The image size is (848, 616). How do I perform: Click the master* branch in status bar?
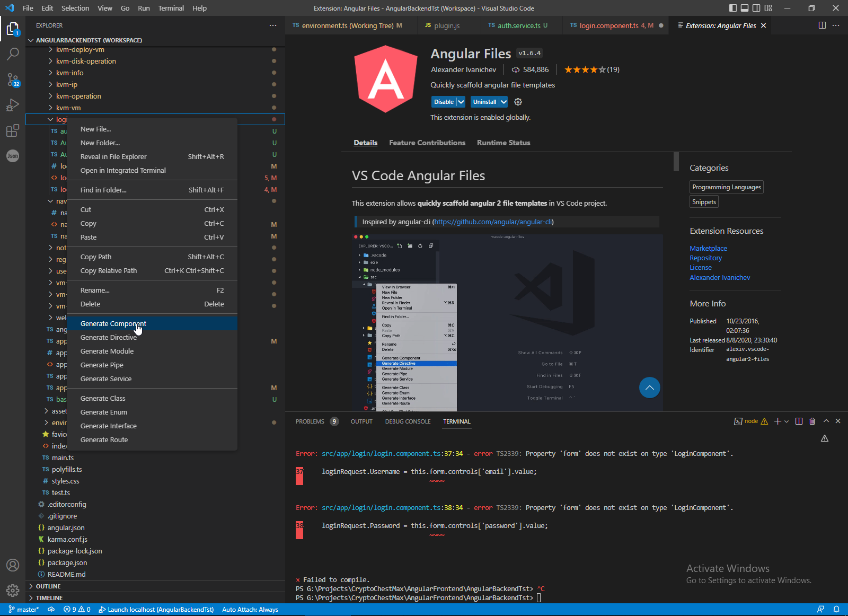[24, 610]
